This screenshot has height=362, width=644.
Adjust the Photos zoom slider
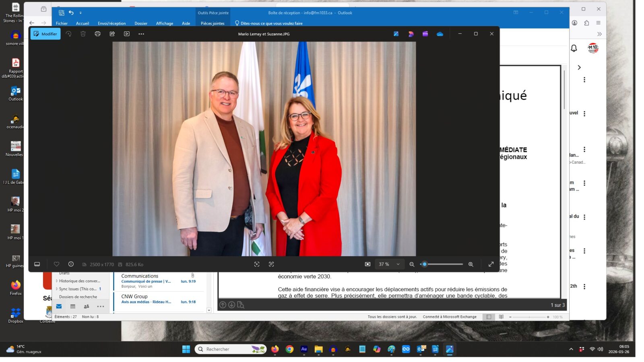(442, 264)
